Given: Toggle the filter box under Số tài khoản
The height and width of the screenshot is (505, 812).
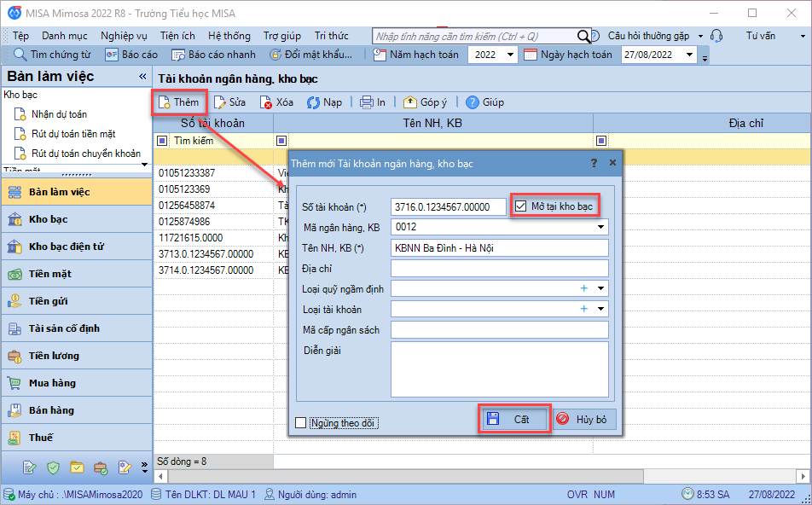Looking at the screenshot, I should coord(162,140).
